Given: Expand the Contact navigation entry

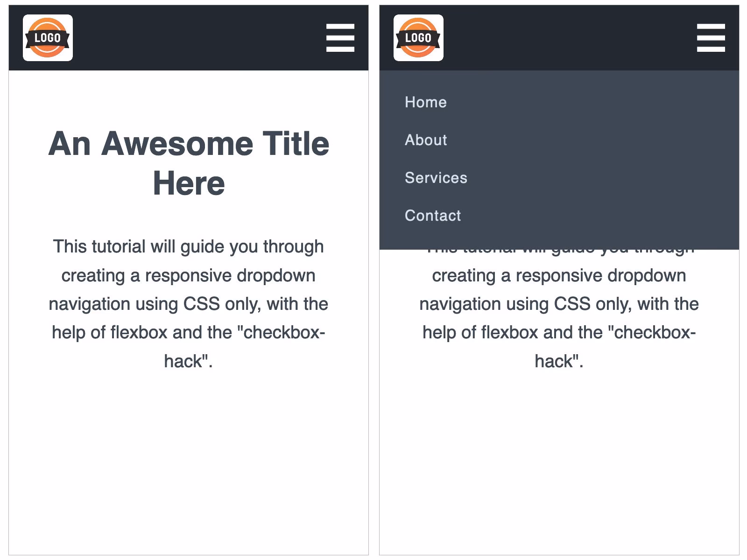Looking at the screenshot, I should [433, 216].
